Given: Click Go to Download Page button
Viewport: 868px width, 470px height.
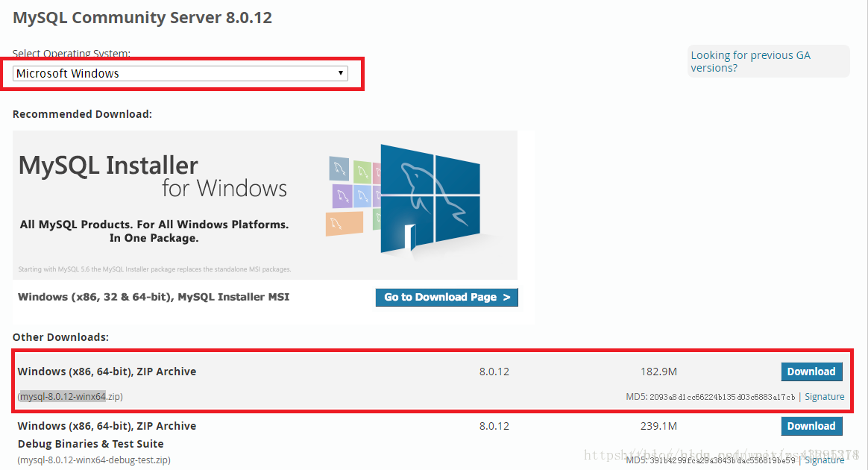Looking at the screenshot, I should click(447, 297).
